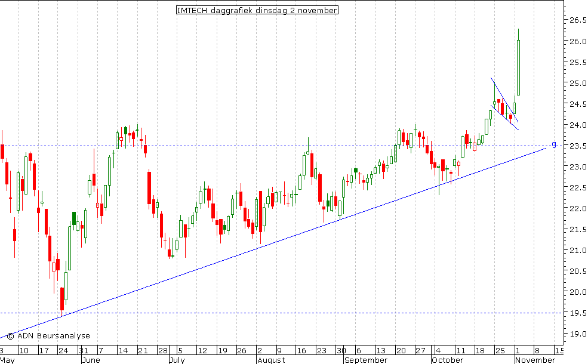Click the 26.5 price axis label
This screenshot has height=364, width=588.
[577, 20]
